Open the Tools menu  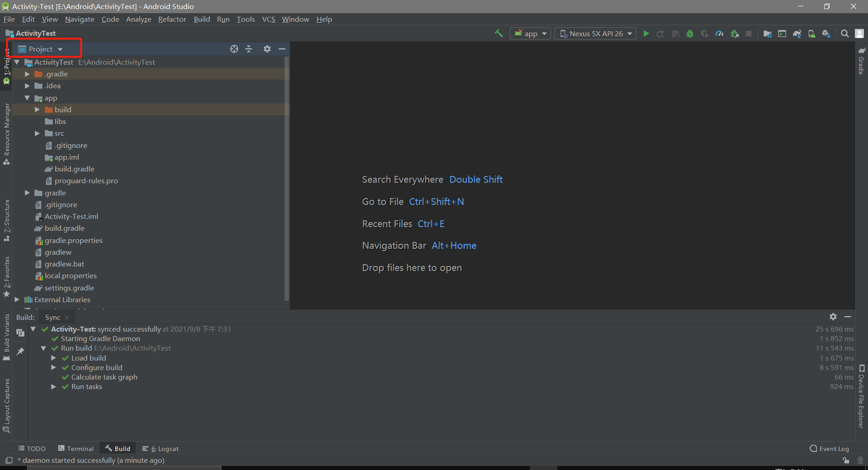coord(246,19)
